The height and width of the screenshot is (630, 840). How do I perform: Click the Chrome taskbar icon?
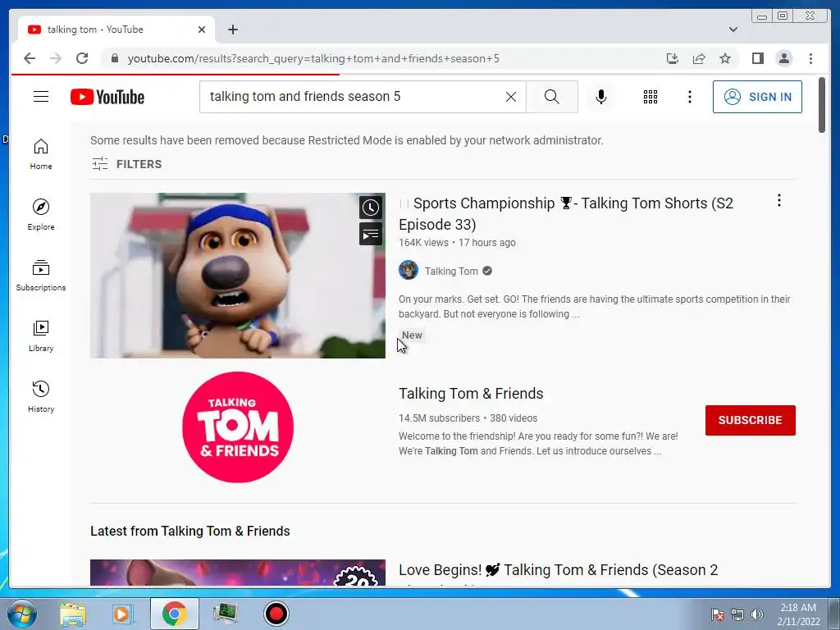click(174, 614)
